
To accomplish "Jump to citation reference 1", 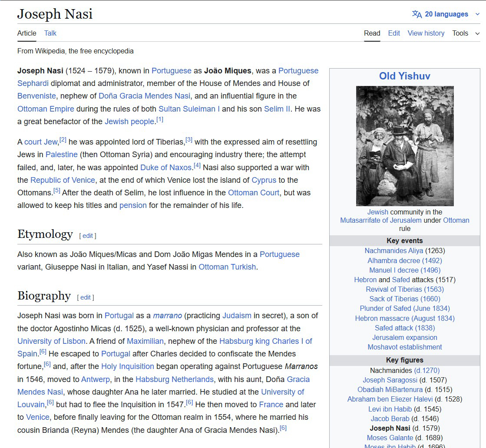I will [160, 119].
